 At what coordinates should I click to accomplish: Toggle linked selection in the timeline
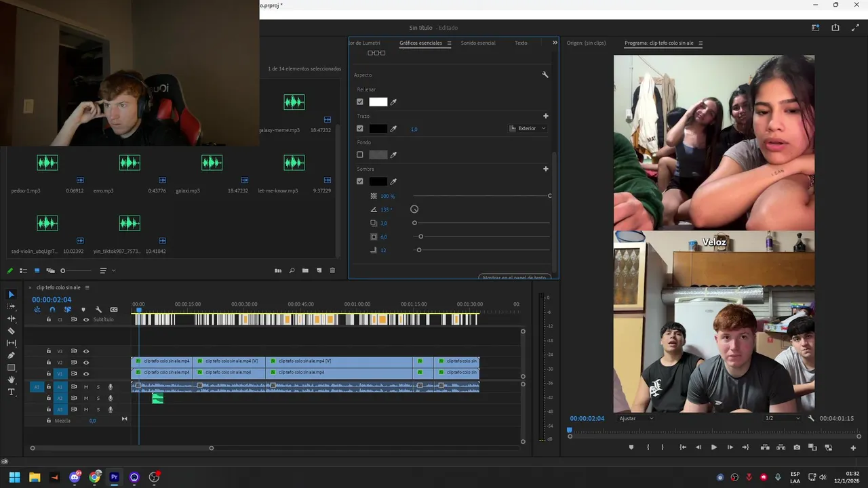[x=68, y=310]
